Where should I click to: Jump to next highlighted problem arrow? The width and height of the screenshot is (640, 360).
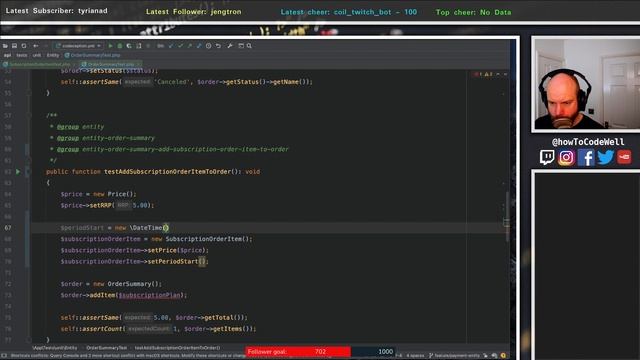505,74
